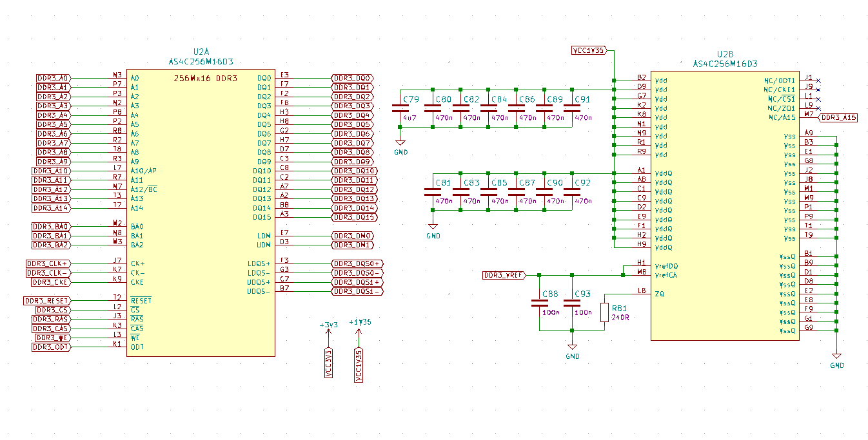Select the DDR3_VREF label
The width and height of the screenshot is (868, 440).
tap(504, 275)
